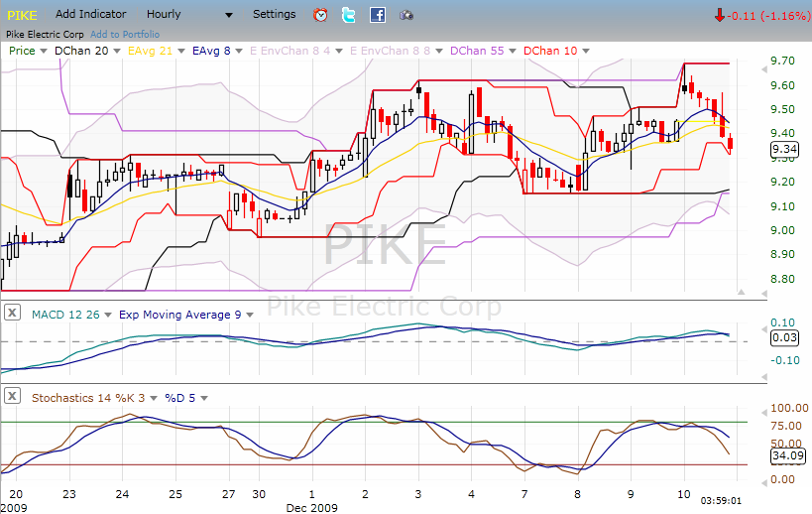Share chart via the Facebook icon
812x514 pixels.
click(378, 15)
